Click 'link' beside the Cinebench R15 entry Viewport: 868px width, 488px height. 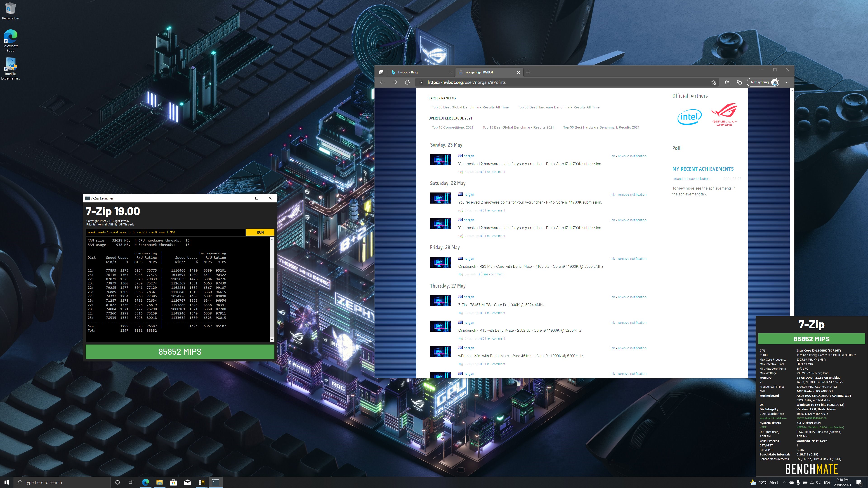(x=612, y=323)
